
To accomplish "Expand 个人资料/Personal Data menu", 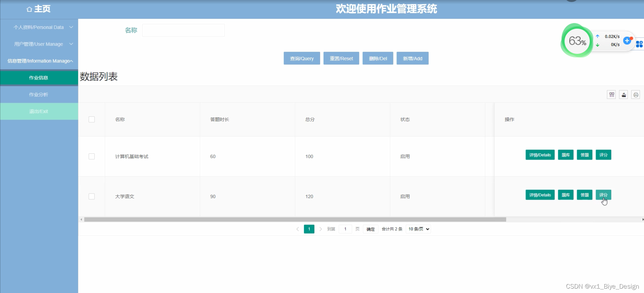I will tap(39, 27).
